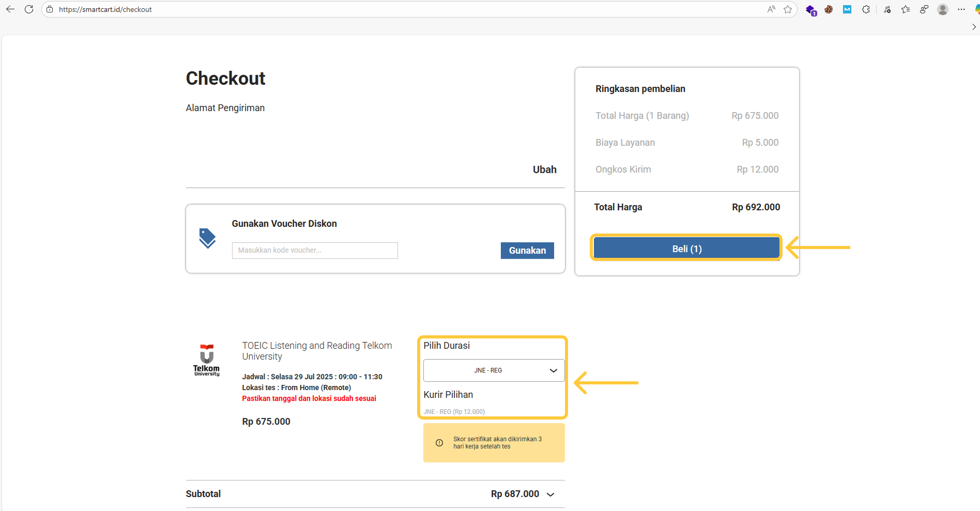Open the Extensions puzzle icon
This screenshot has width=980, height=511.
point(866,9)
